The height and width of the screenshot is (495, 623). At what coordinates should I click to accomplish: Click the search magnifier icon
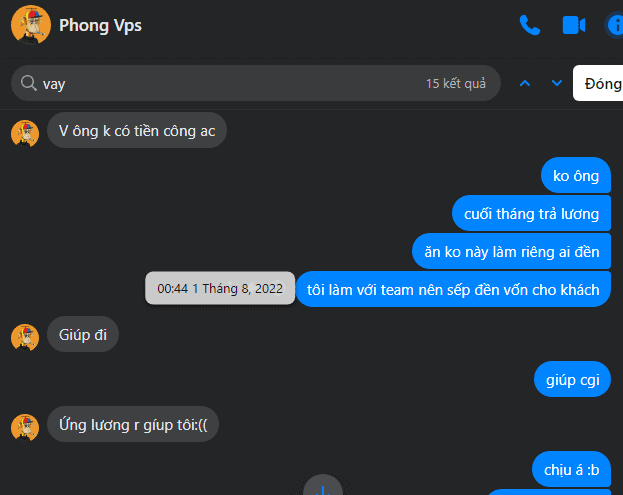pos(29,83)
